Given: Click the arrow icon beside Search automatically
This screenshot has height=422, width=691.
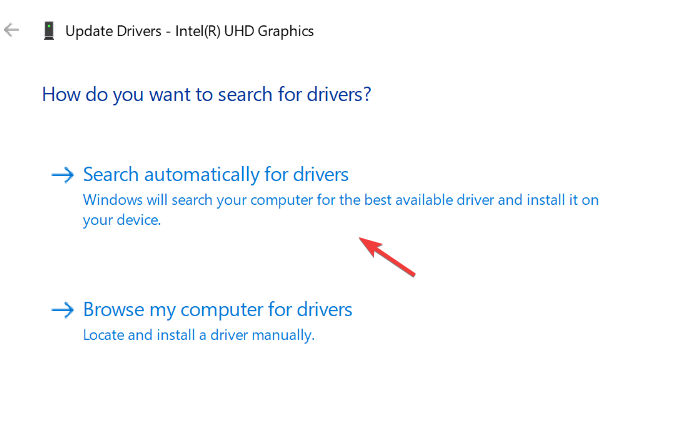Looking at the screenshot, I should 63,176.
